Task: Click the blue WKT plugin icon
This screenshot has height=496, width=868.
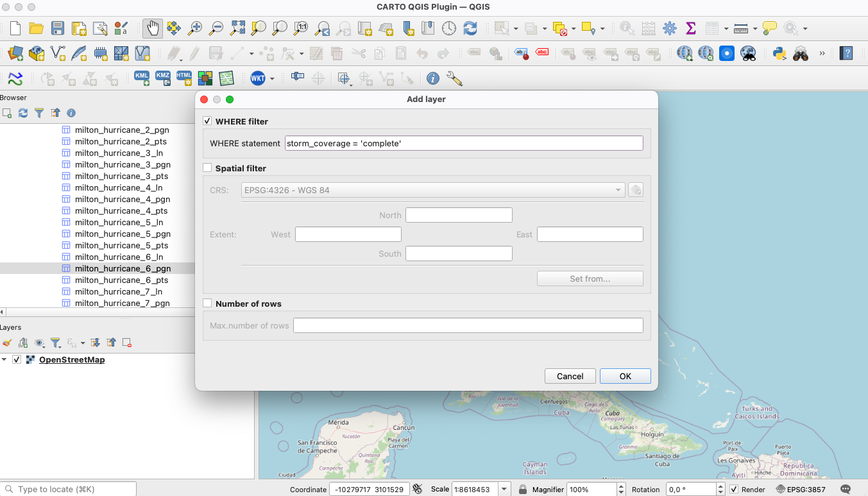Action: coord(257,78)
